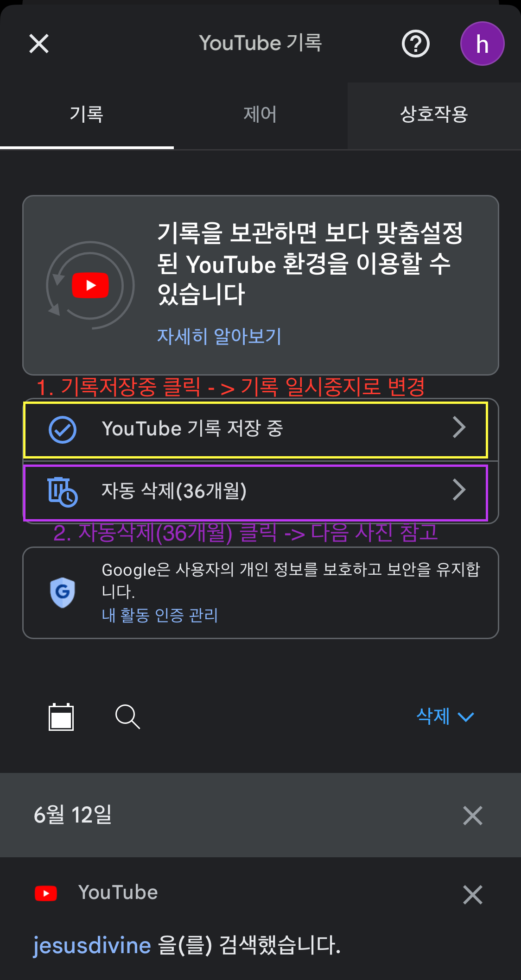
Task: Expand the 'YouTube 기록 저장 중' chevron
Action: (x=459, y=427)
